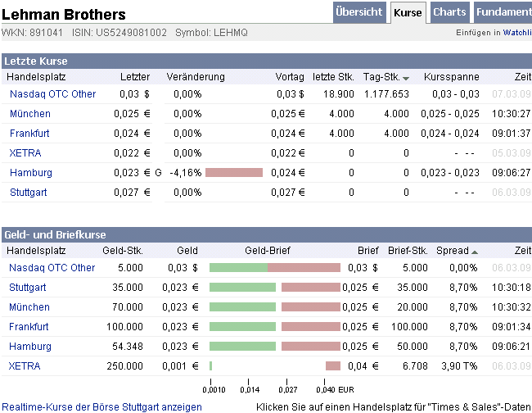The image size is (532, 413).
Task: Select Hamburg in the Letzte Kurse table
Action: [31, 173]
